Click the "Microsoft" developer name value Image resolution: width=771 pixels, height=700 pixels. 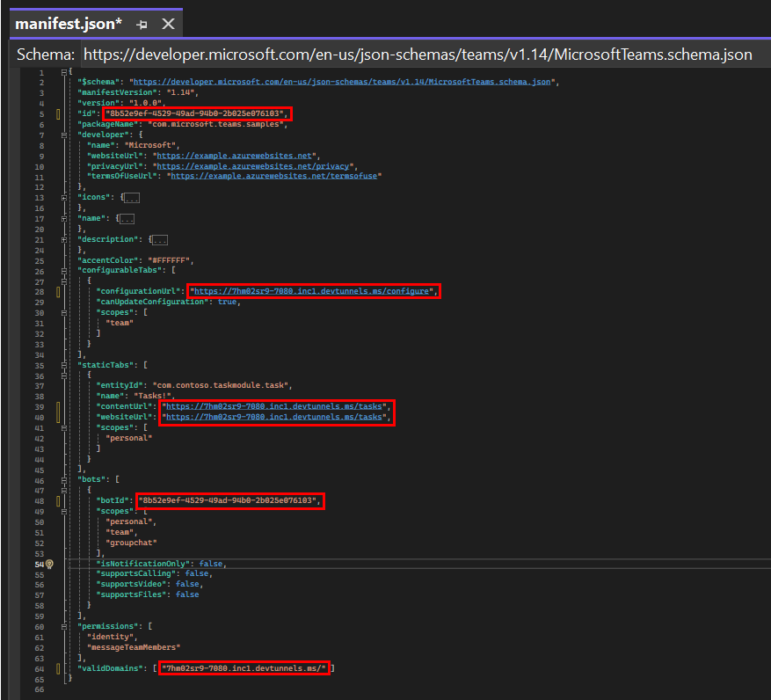pos(150,145)
